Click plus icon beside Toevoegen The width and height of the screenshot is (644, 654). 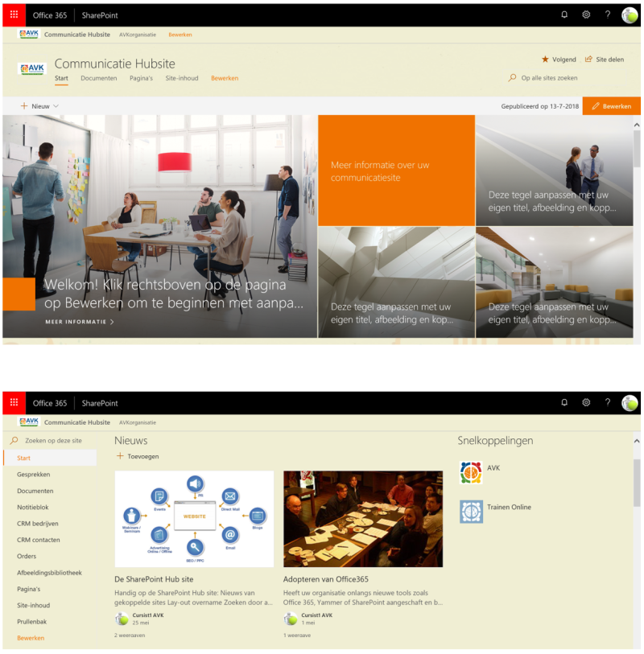(120, 456)
